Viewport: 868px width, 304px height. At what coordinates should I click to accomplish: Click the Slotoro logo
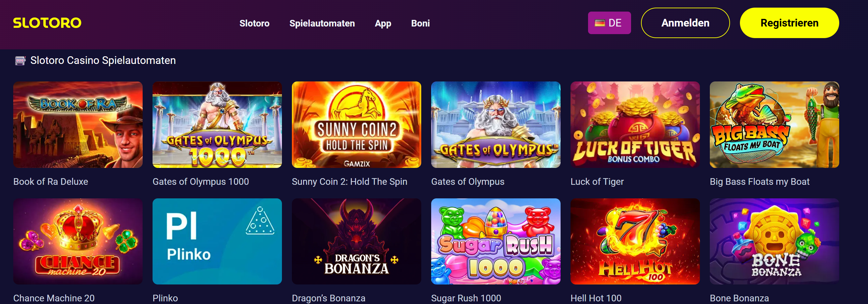point(47,23)
